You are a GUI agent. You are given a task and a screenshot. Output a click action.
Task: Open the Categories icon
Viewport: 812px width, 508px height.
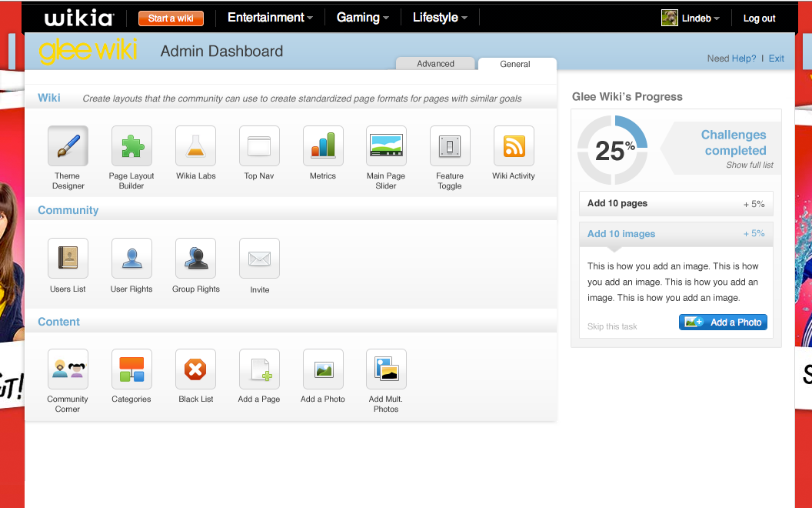tap(131, 369)
